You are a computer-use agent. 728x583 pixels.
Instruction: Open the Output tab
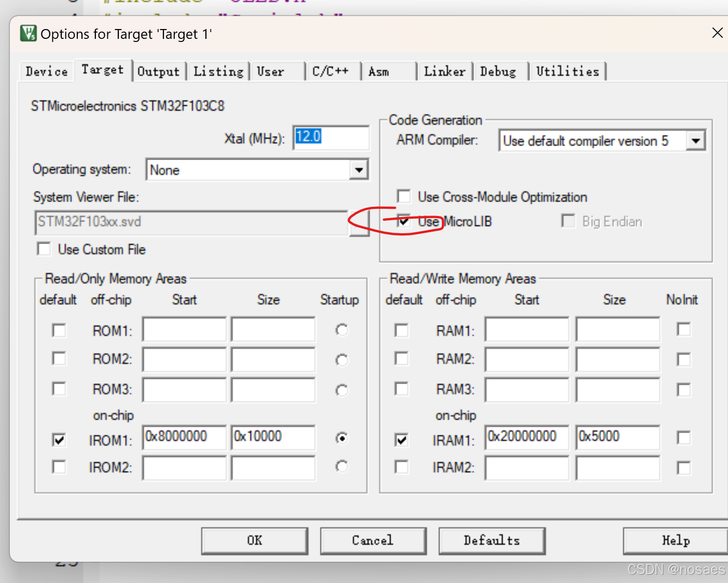pyautogui.click(x=158, y=72)
